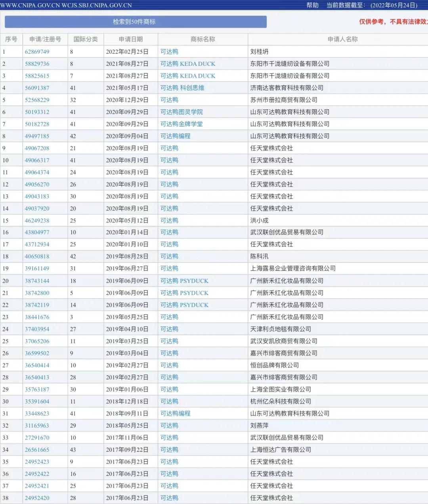Screen dimensions: 428x504
Task: Open registration number 26561665
Action: (37, 450)
